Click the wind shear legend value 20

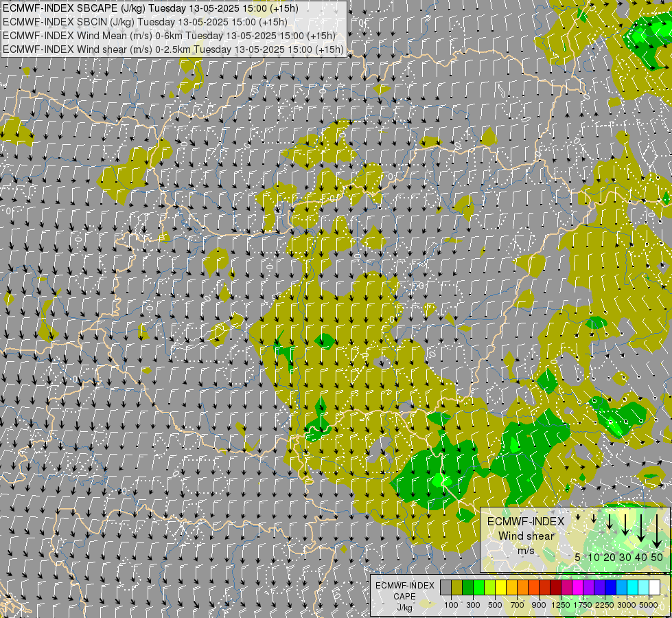(x=610, y=557)
